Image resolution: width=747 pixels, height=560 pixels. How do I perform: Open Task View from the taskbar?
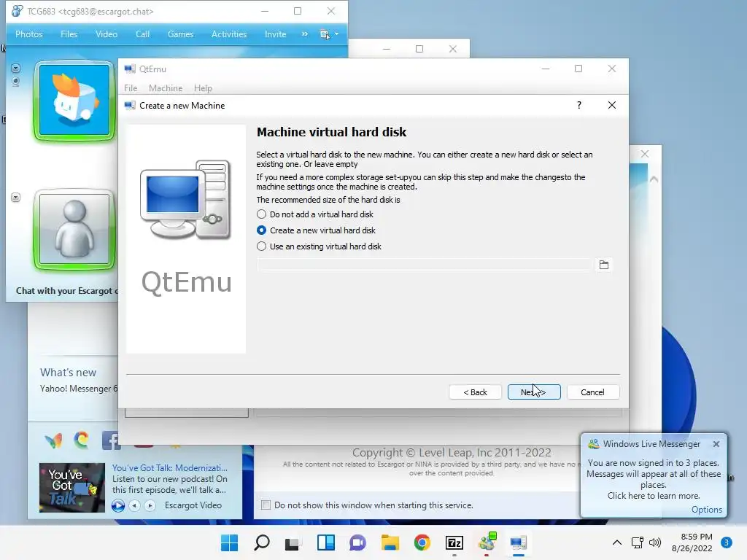[x=292, y=542]
